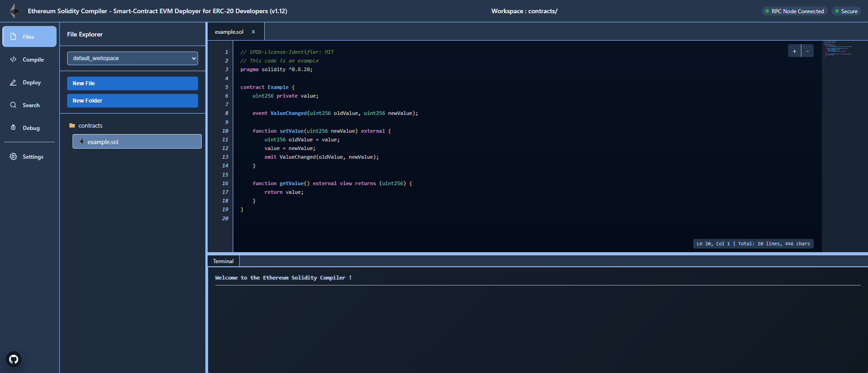
Task: Click the Compile code-brackets icon
Action: [13, 59]
